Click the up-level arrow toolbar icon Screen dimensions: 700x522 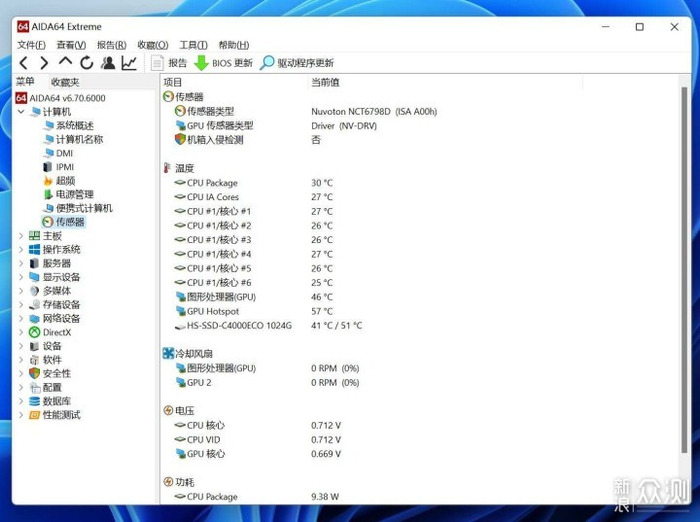65,62
